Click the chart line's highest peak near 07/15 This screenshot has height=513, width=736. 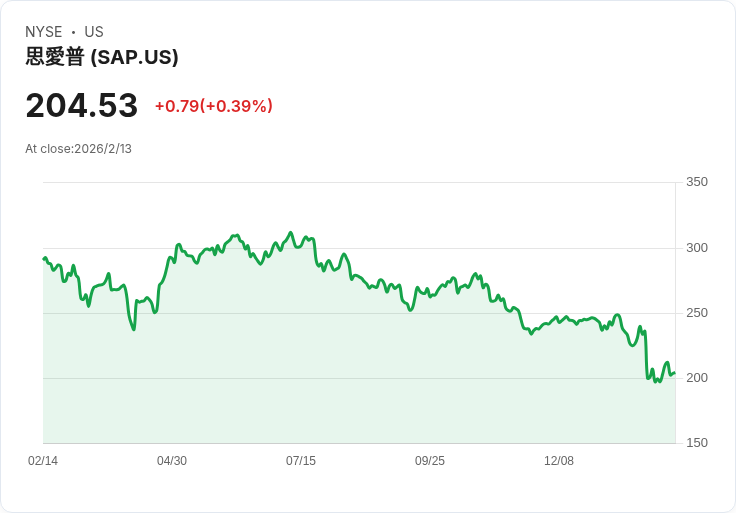(x=291, y=233)
